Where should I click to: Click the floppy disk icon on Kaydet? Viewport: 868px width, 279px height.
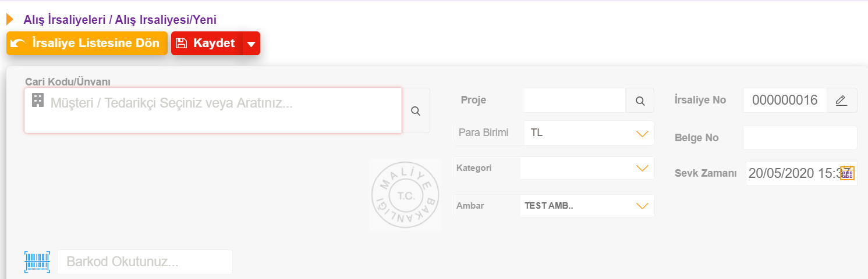point(181,43)
